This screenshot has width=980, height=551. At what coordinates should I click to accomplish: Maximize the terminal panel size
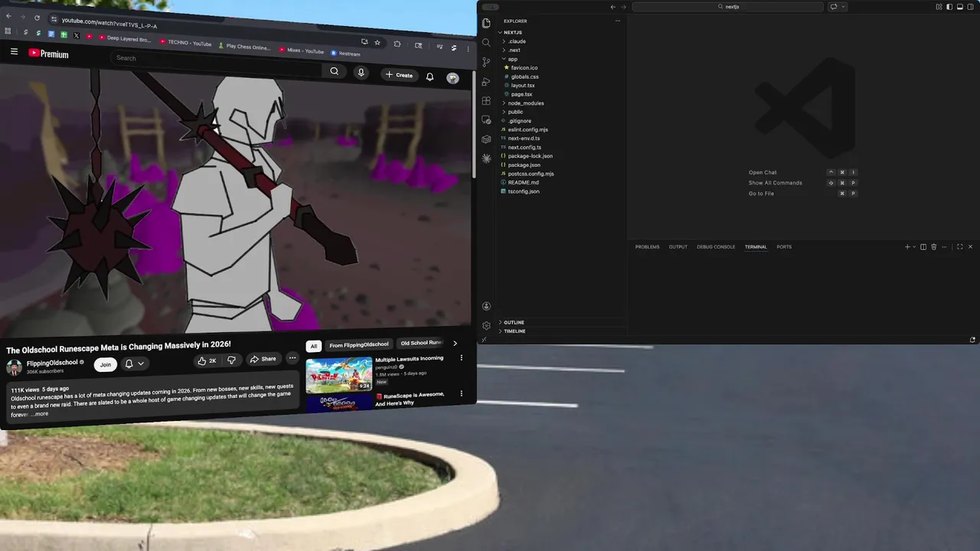coord(959,246)
